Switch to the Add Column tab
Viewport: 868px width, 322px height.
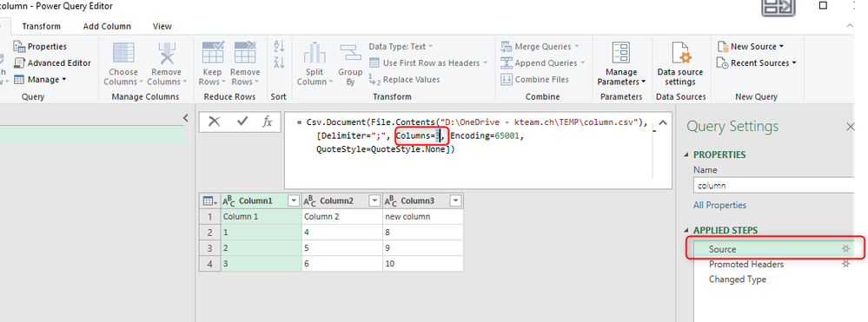click(x=107, y=26)
